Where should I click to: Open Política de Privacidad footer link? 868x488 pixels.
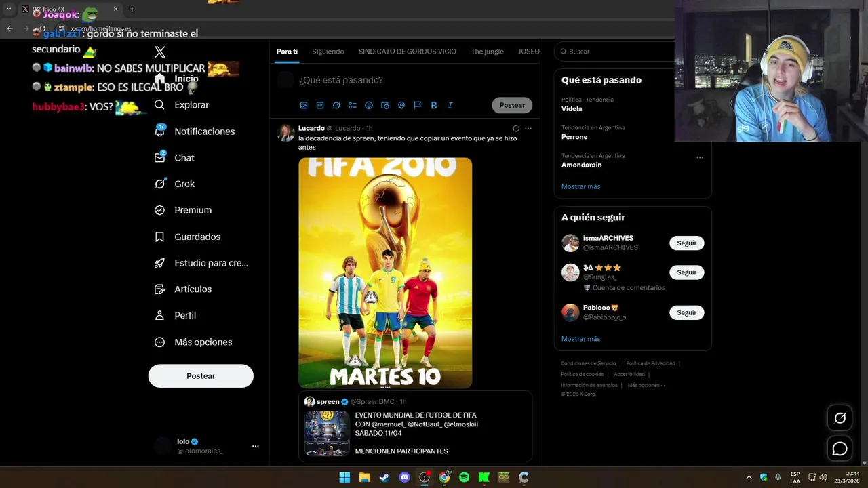(651, 363)
